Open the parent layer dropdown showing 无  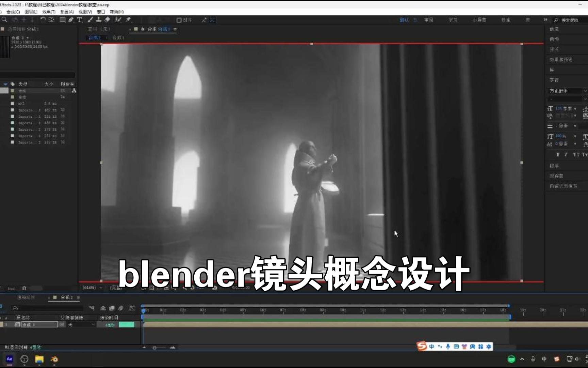(81, 325)
